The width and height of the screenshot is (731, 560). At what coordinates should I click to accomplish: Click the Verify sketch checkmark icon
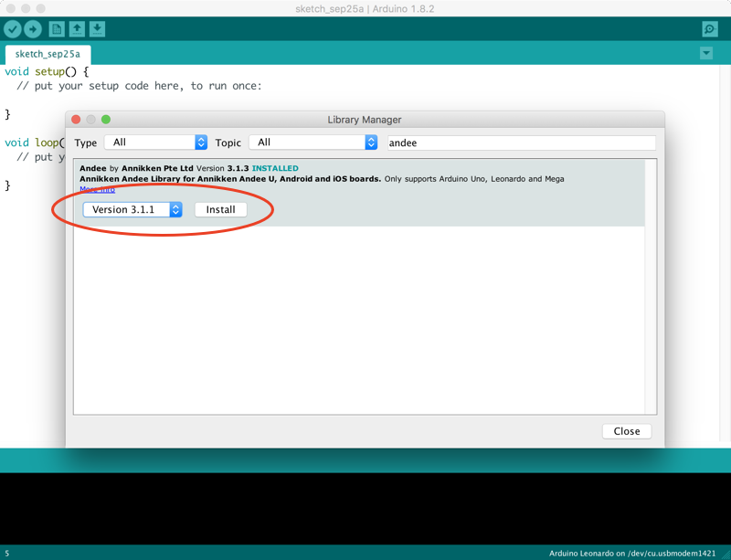13,29
